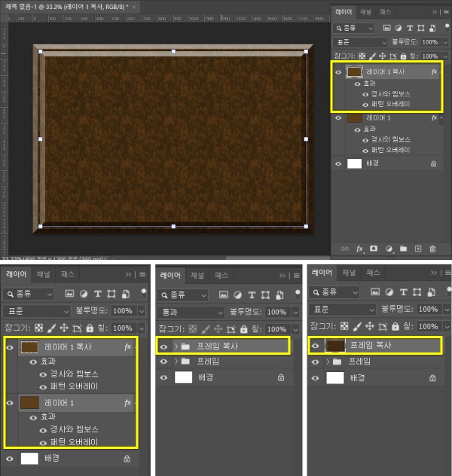This screenshot has height=476, width=452.
Task: Close the 제목 없음-1 document tab
Action: click(134, 7)
